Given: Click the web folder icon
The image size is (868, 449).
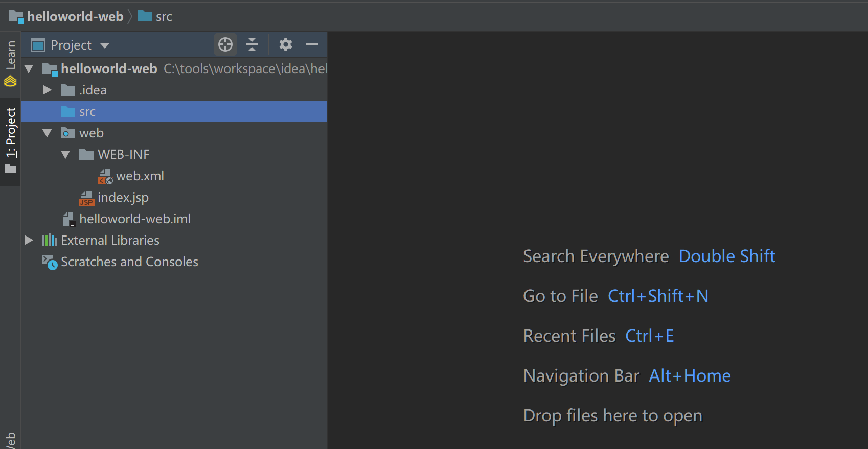Looking at the screenshot, I should 68,133.
